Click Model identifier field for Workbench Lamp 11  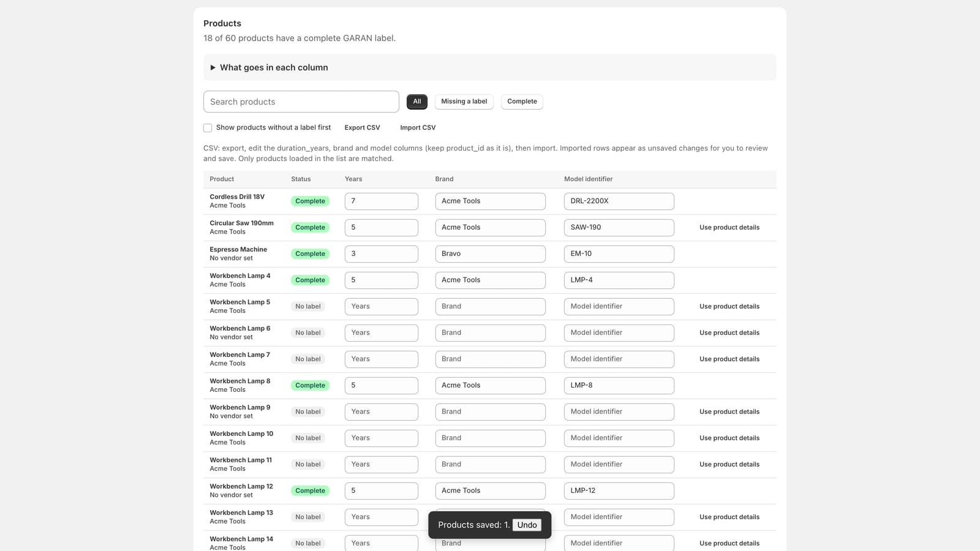point(619,465)
